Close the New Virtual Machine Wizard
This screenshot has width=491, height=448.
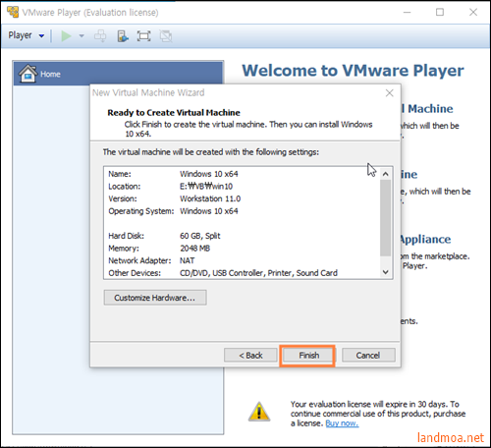tap(389, 93)
